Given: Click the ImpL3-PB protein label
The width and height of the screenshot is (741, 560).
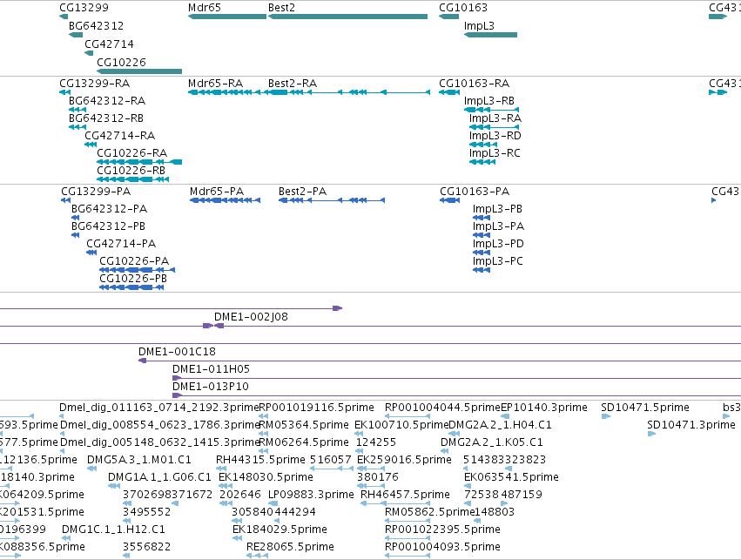Looking at the screenshot, I should [x=497, y=209].
